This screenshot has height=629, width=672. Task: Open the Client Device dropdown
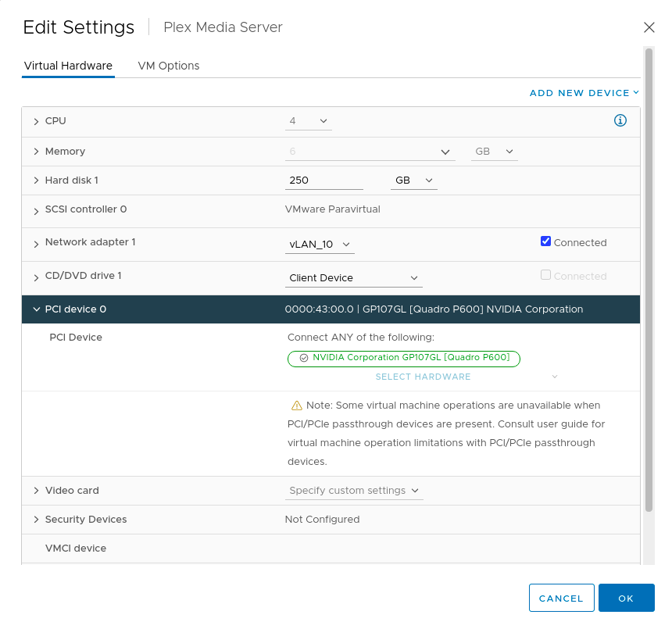coord(354,278)
